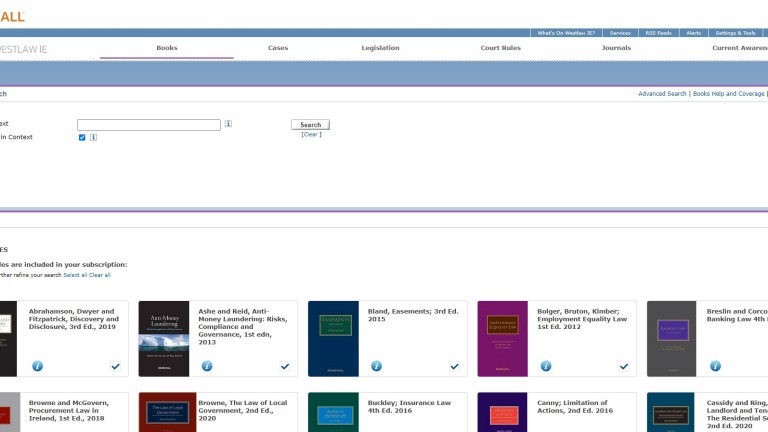
Task: Click info icon next to search text field
Action: click(229, 124)
